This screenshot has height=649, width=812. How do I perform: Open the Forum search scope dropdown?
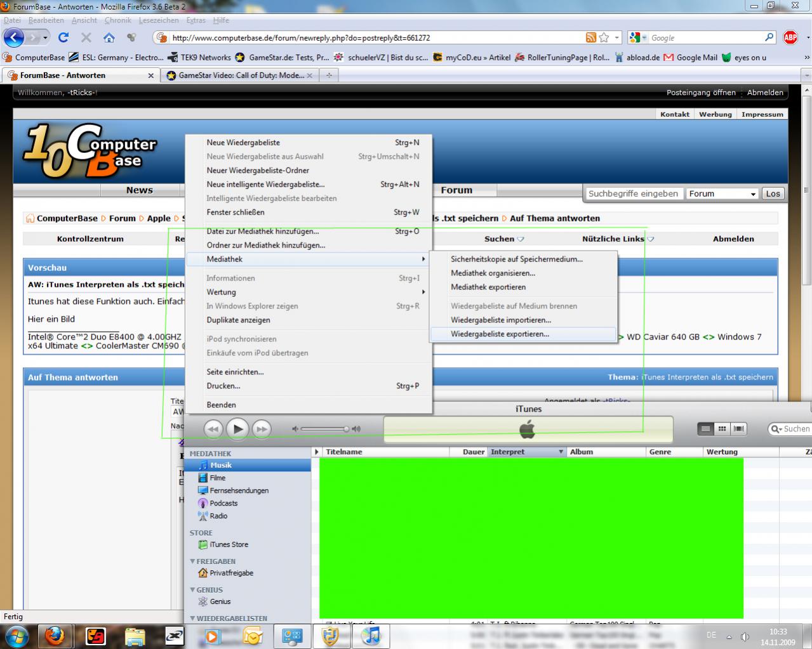coord(723,194)
